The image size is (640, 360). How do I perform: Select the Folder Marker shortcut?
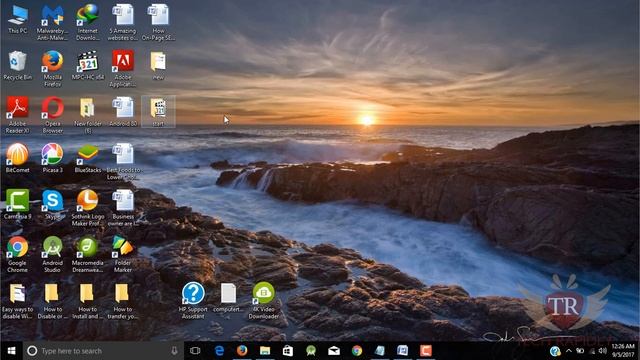click(122, 255)
